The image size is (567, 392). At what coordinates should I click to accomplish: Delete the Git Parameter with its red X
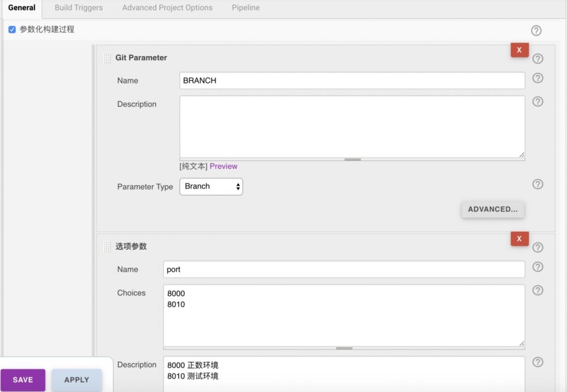pyautogui.click(x=519, y=50)
